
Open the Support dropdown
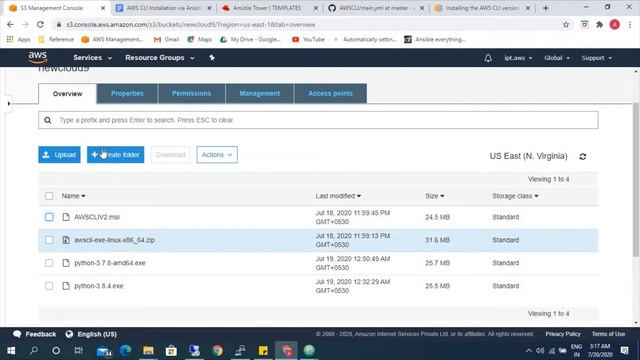tap(596, 58)
